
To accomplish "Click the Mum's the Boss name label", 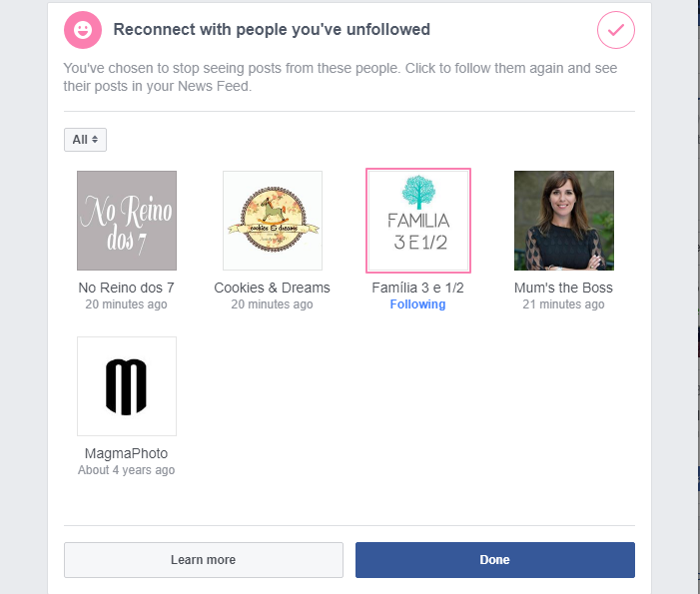I will pyautogui.click(x=564, y=288).
